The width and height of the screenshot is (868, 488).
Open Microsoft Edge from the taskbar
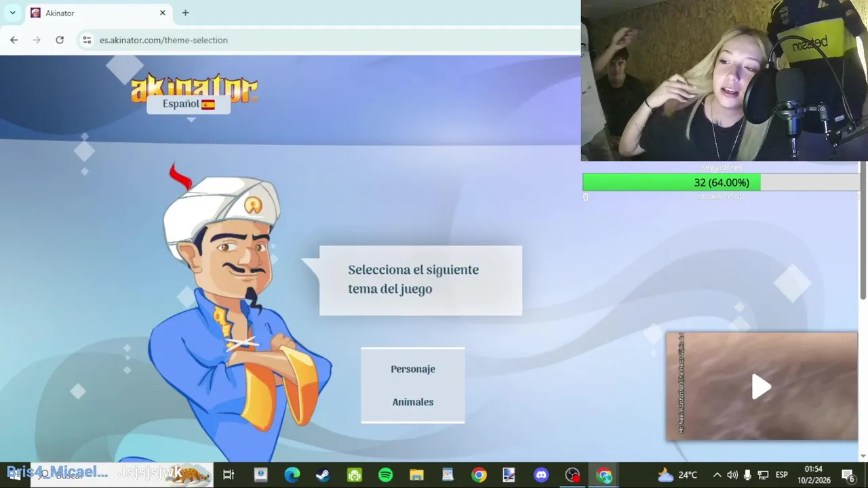coord(292,475)
